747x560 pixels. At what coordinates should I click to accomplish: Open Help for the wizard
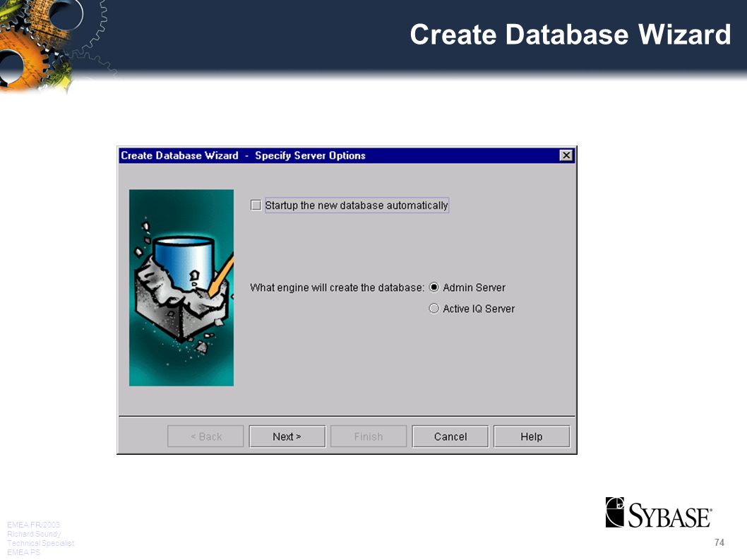coord(532,436)
